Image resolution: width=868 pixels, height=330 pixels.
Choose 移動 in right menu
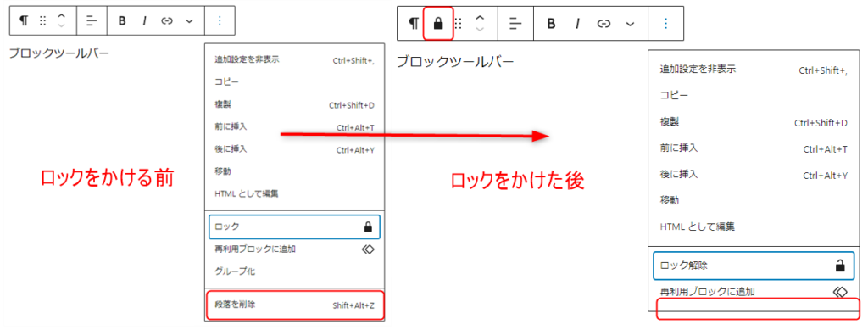tap(753, 200)
